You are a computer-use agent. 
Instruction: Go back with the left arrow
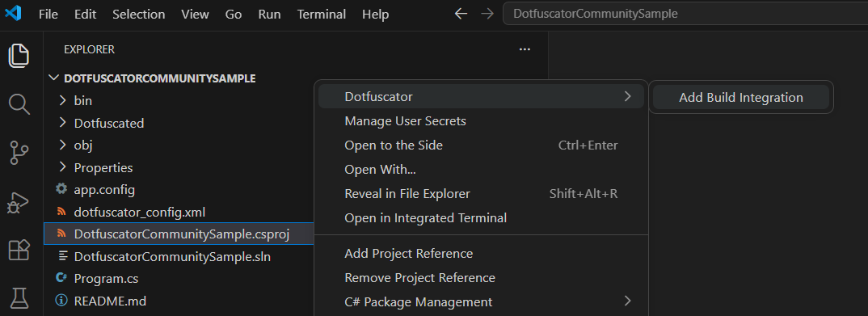point(461,14)
